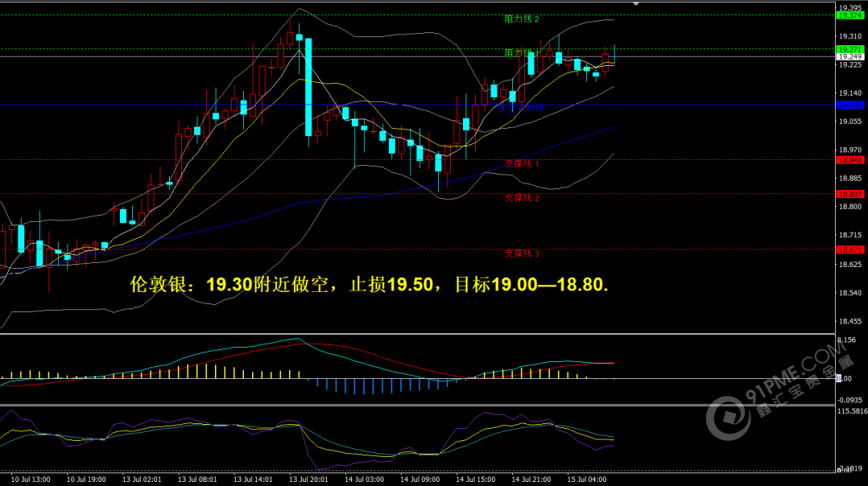The width and height of the screenshot is (868, 486).
Task: Click the 14 Jul 03:00 time label
Action: point(364,480)
